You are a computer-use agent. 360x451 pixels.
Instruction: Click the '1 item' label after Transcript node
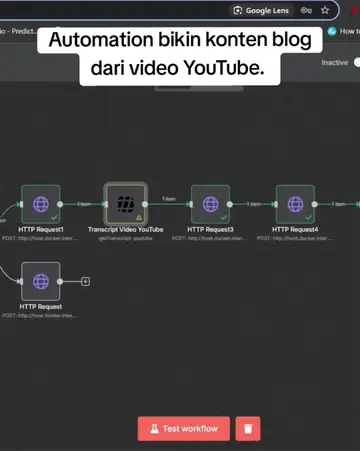click(x=169, y=199)
